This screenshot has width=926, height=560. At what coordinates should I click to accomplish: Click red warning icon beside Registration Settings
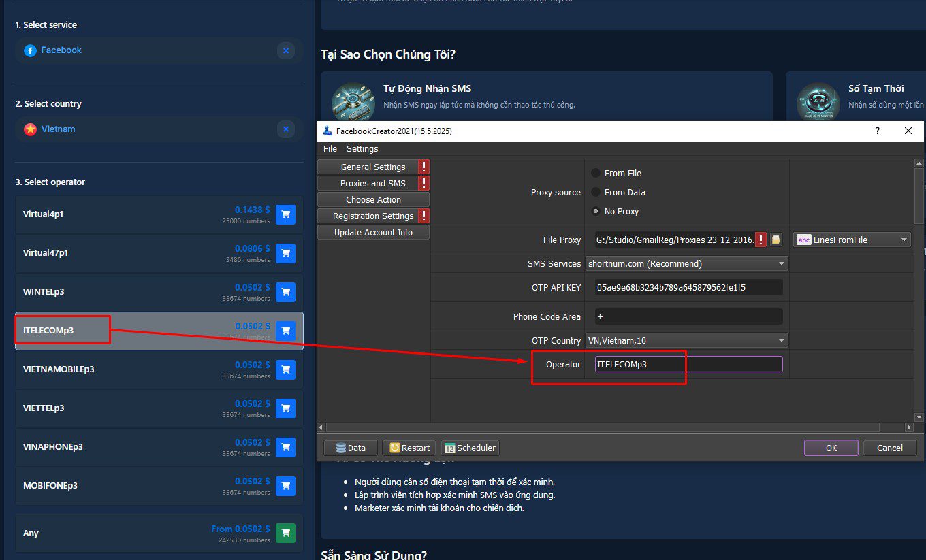click(x=424, y=216)
